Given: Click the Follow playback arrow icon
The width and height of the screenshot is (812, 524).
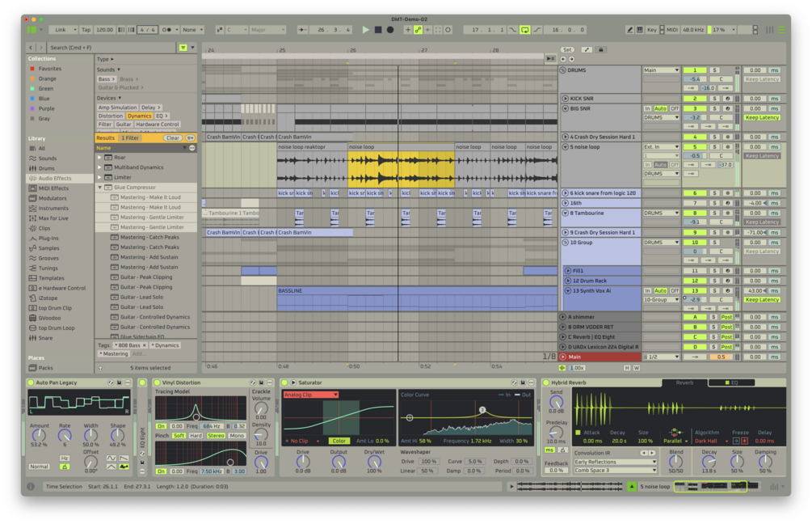Looking at the screenshot, I should pos(302,30).
